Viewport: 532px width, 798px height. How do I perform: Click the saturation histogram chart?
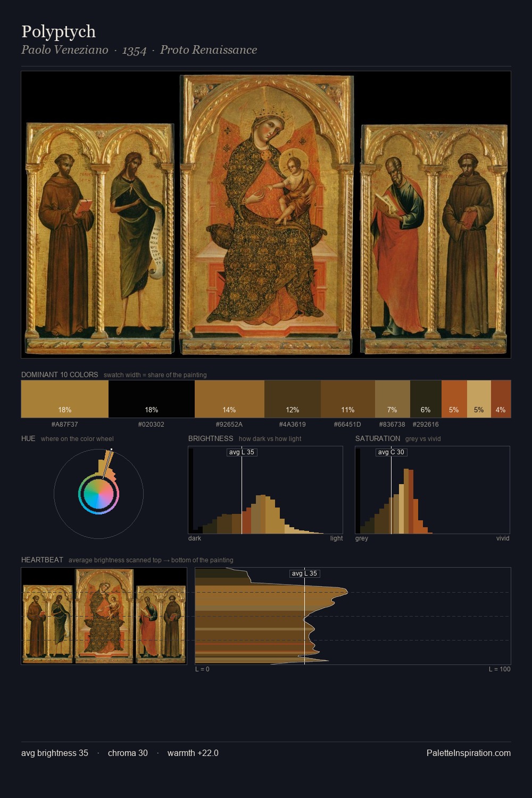click(433, 490)
